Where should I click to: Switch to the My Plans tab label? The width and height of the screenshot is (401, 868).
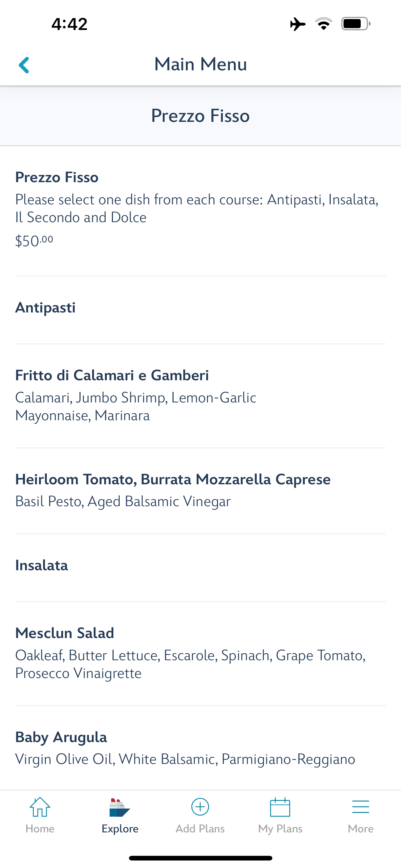coord(280,829)
